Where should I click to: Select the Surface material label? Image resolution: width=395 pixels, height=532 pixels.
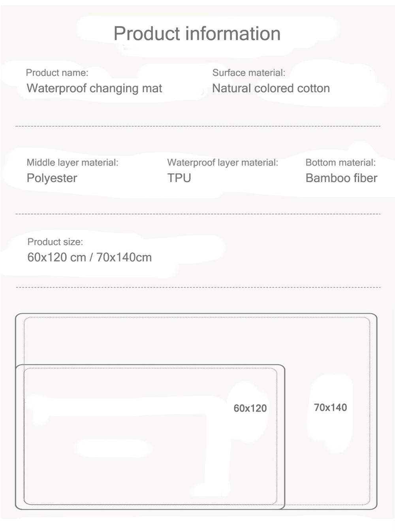[x=248, y=73]
